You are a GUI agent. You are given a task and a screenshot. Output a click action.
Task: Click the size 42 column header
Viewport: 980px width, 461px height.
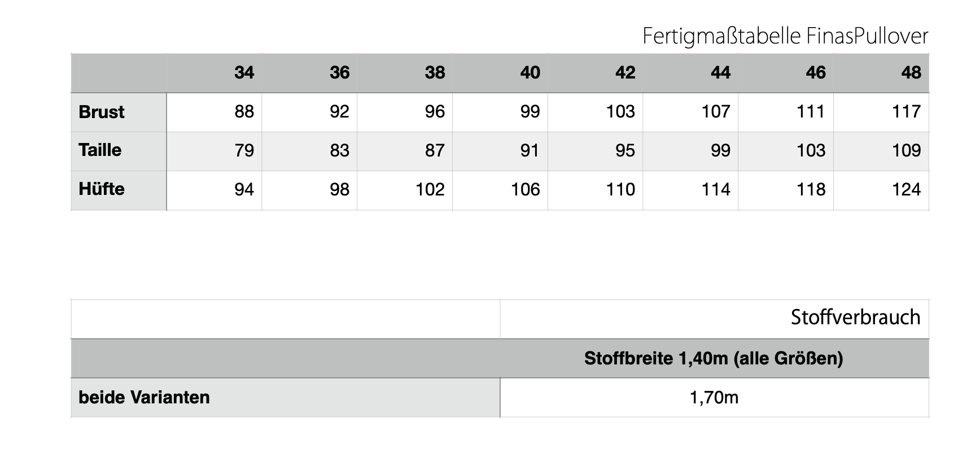(x=625, y=73)
